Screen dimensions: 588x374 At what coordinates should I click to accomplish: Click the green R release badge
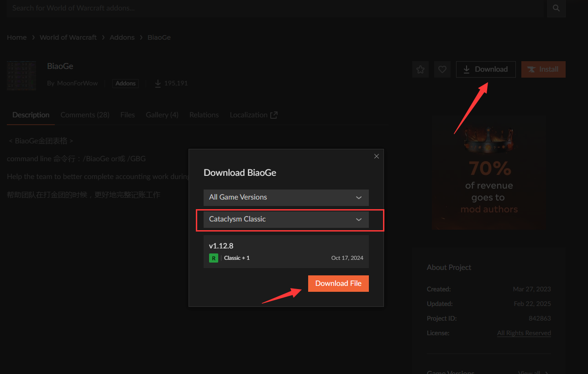(213, 258)
